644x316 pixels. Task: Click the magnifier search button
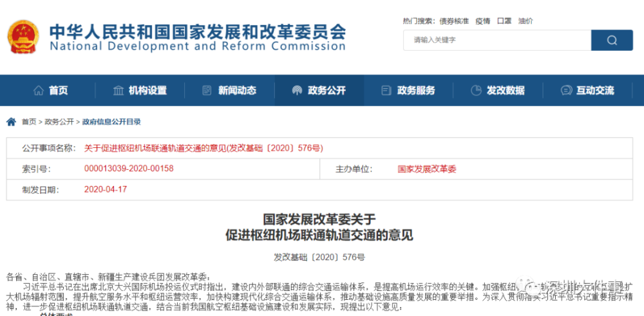[x=612, y=40]
